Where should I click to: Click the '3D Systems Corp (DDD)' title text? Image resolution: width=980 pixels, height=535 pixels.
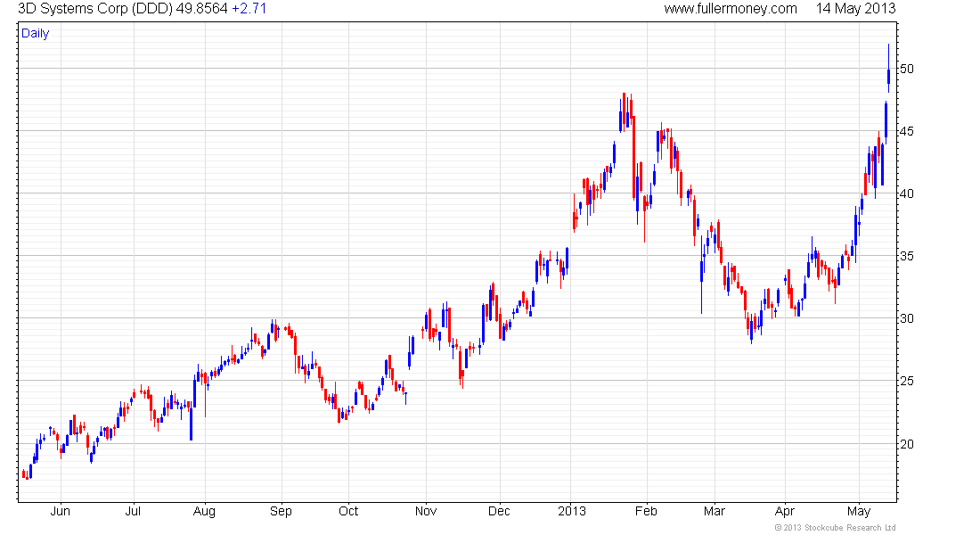pos(95,9)
